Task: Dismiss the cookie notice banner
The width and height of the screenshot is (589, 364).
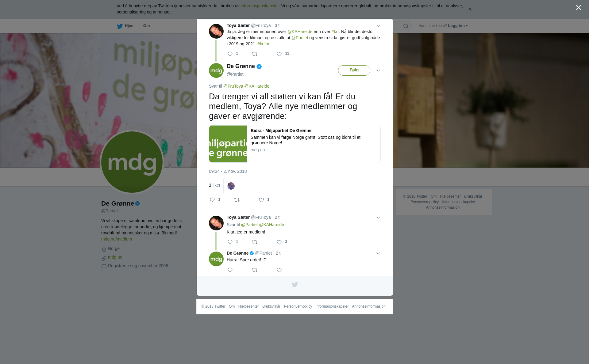Action: click(470, 9)
